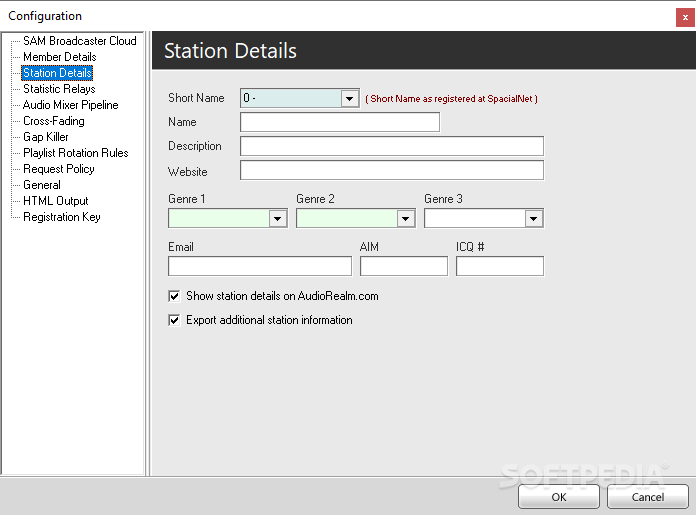Expand the Genre 1 dropdown arrow
696x515 pixels.
pos(278,218)
